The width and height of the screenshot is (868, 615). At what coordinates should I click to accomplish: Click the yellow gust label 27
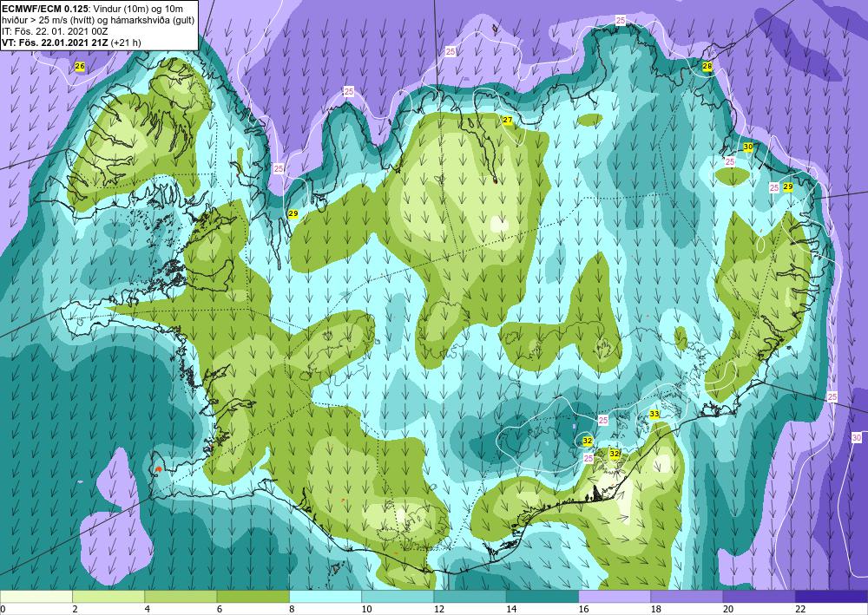pos(508,120)
